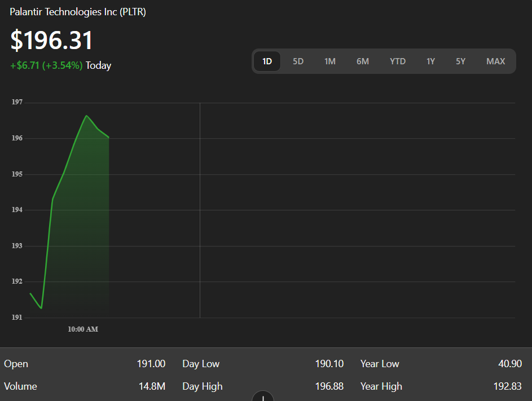Viewport: 532px width, 401px height.
Task: Show the YTD chart
Action: point(398,61)
